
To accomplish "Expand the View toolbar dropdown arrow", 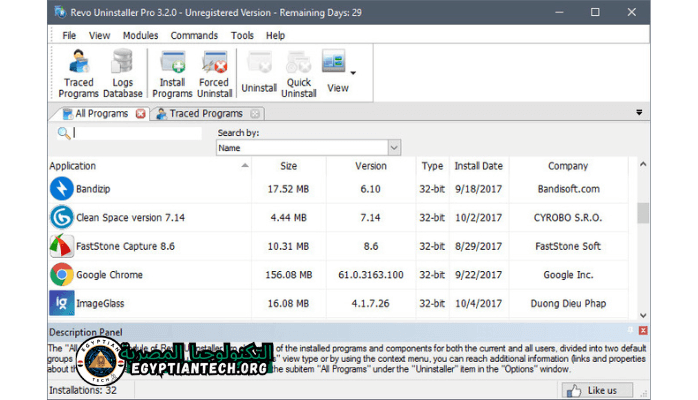I will tap(353, 73).
